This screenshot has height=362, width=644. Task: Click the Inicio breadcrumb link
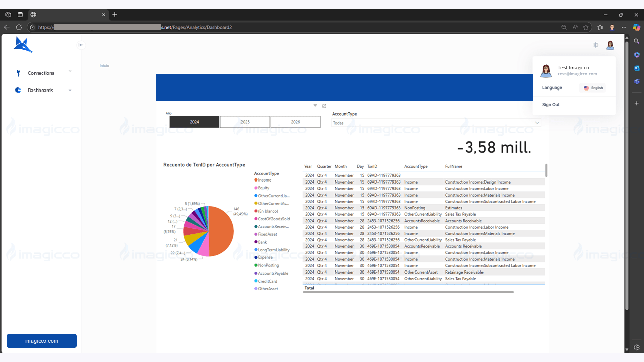tap(104, 66)
